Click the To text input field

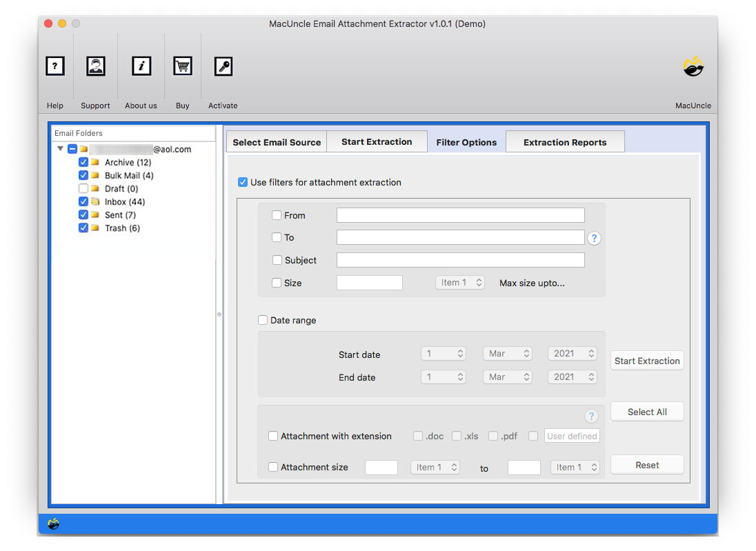tap(461, 237)
